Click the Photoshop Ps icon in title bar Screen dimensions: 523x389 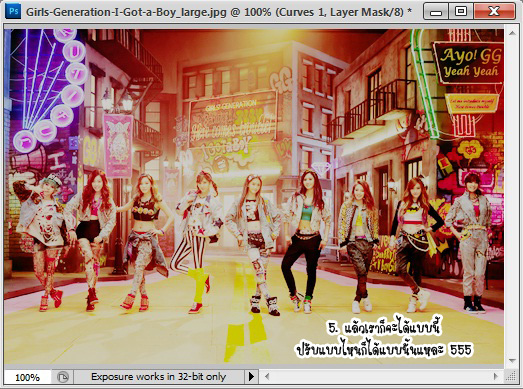13,11
